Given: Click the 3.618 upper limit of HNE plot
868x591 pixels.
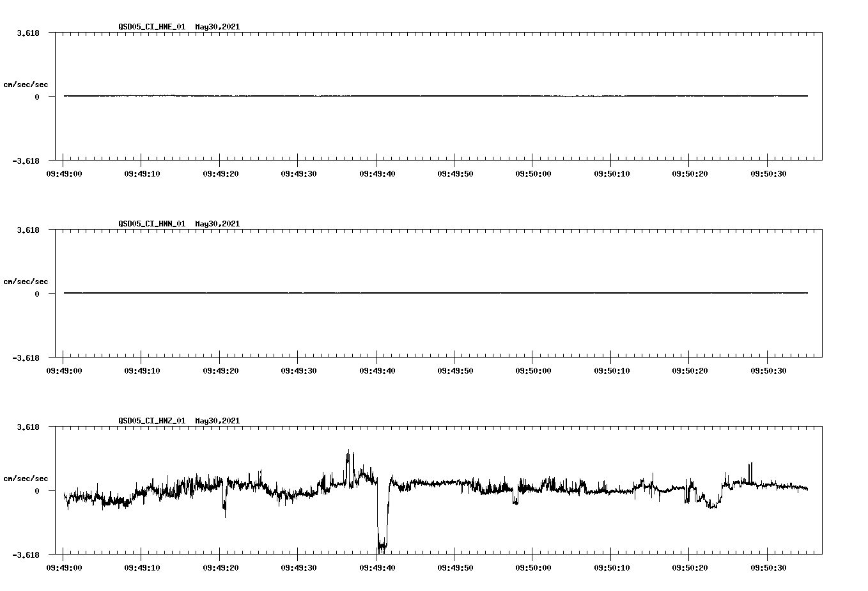Looking at the screenshot, I should tap(28, 33).
